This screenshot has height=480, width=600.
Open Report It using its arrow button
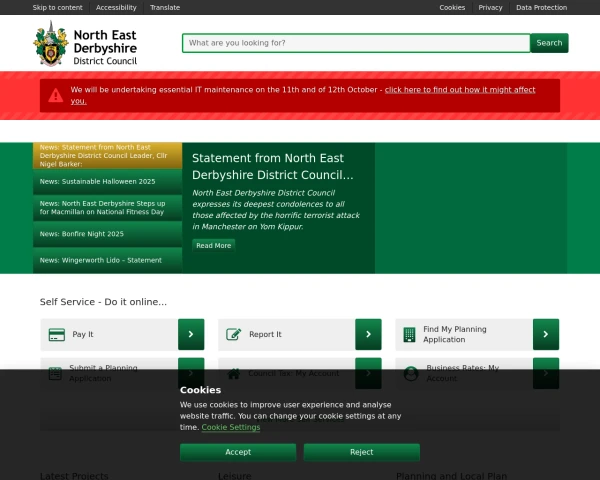pyautogui.click(x=368, y=334)
